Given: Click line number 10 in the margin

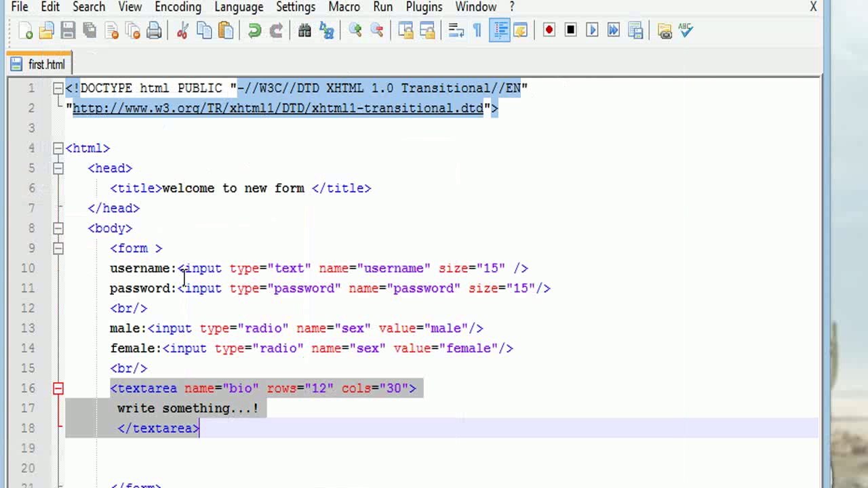Looking at the screenshot, I should coord(28,268).
